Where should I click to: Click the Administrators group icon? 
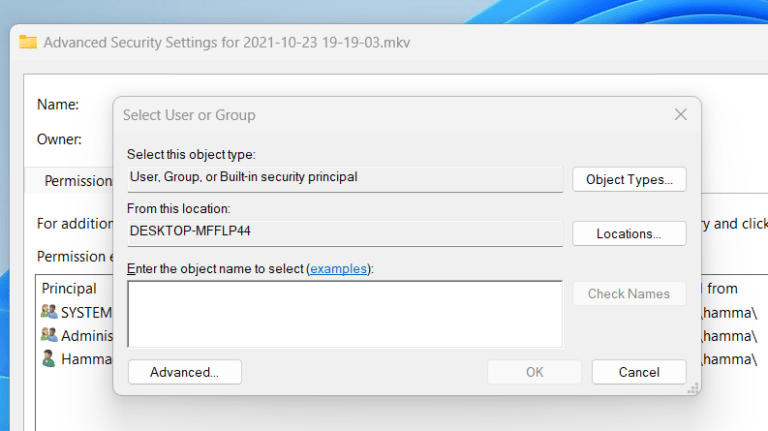click(49, 335)
